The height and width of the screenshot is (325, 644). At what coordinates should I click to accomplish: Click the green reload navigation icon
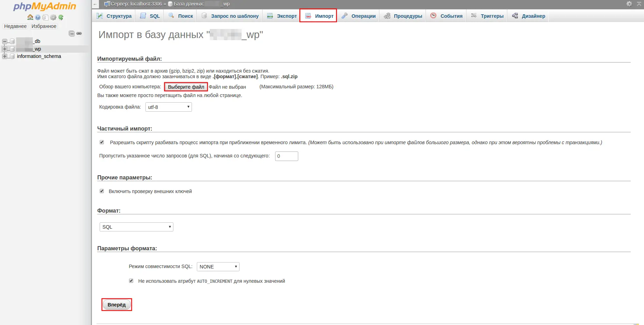pyautogui.click(x=61, y=17)
